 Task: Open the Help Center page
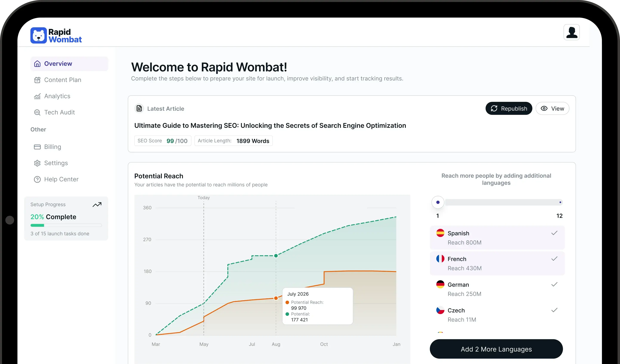[61, 179]
